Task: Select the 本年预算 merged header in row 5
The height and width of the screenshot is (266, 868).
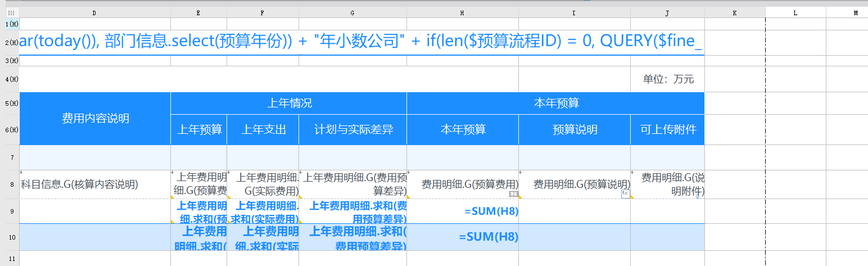Action: 555,103
